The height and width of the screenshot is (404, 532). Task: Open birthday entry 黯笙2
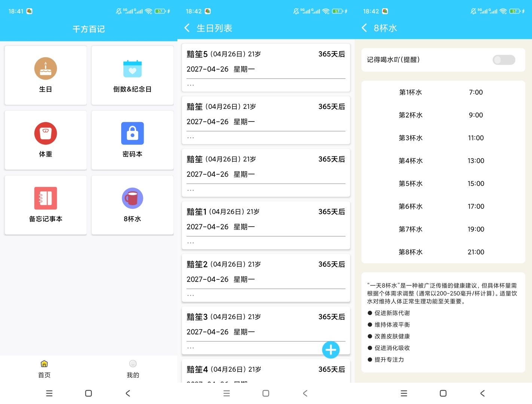[266, 278]
